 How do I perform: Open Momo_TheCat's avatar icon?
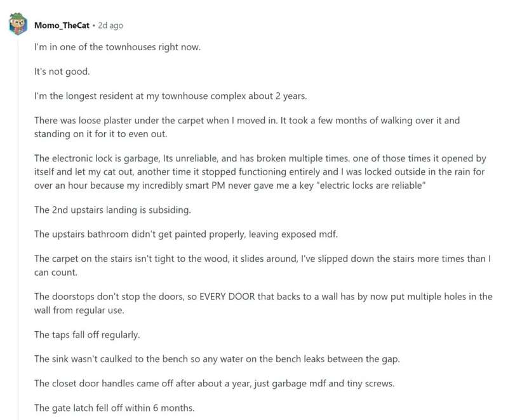click(x=18, y=24)
